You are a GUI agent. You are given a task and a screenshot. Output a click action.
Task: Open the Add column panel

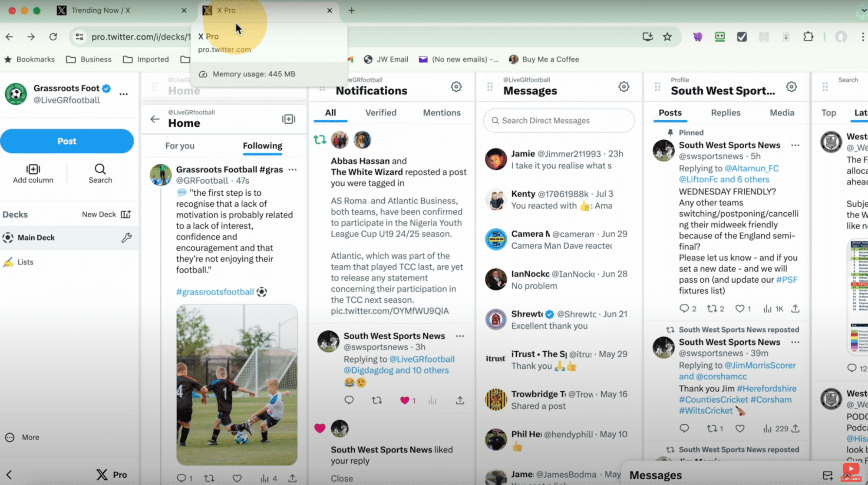(33, 174)
